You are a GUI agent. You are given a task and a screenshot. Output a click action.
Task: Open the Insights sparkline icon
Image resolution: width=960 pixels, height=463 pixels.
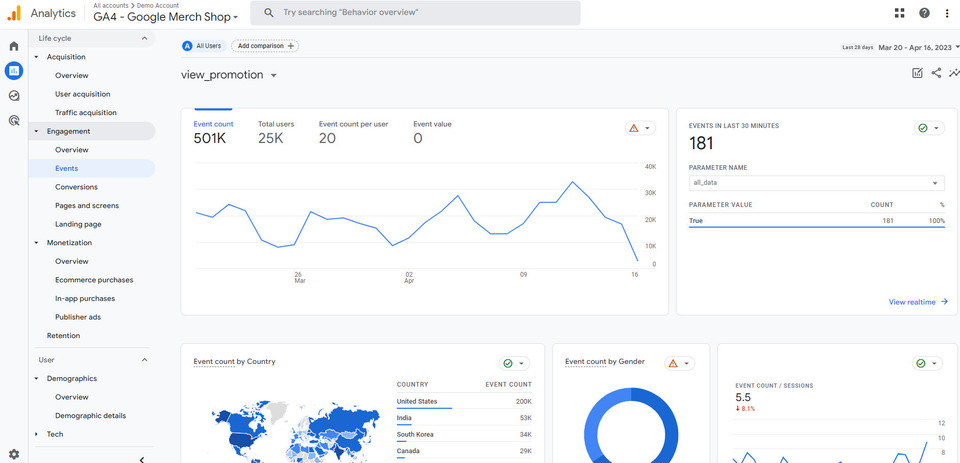[x=954, y=73]
